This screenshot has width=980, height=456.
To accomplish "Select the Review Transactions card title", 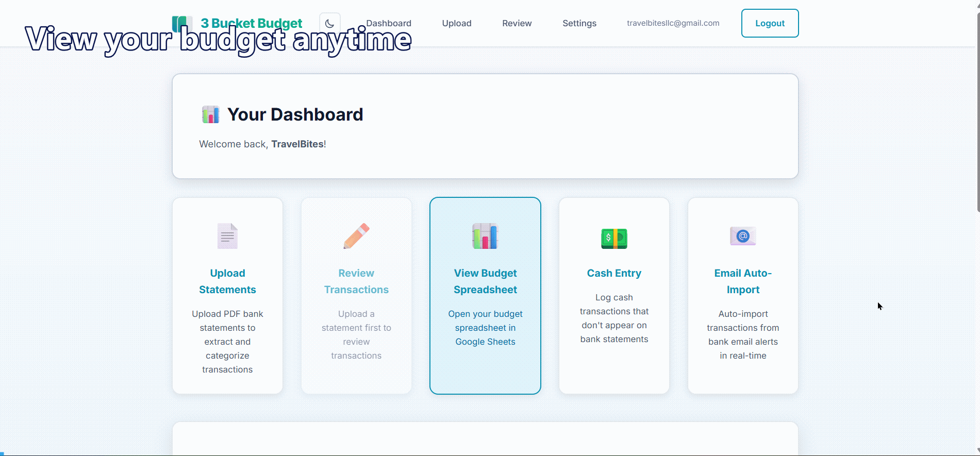I will coord(356,281).
